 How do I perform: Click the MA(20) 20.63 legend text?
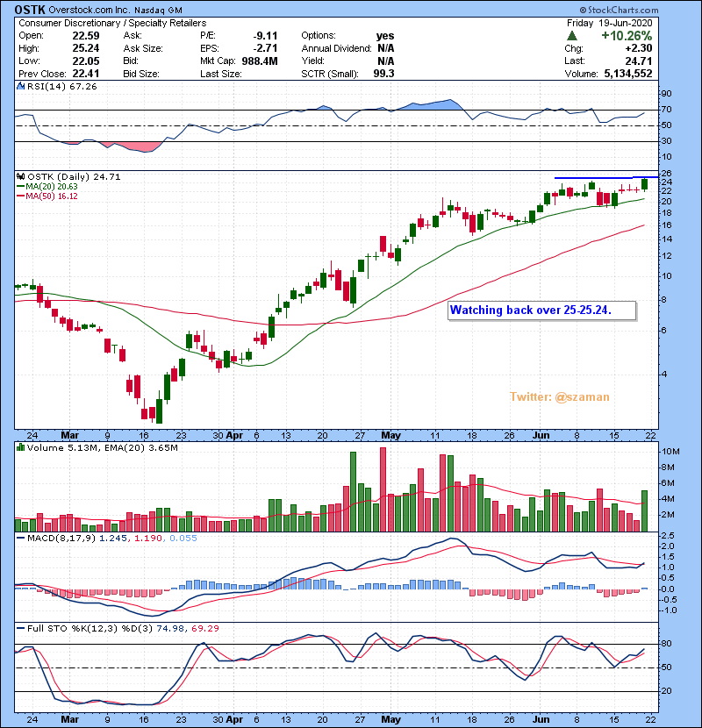click(52, 186)
